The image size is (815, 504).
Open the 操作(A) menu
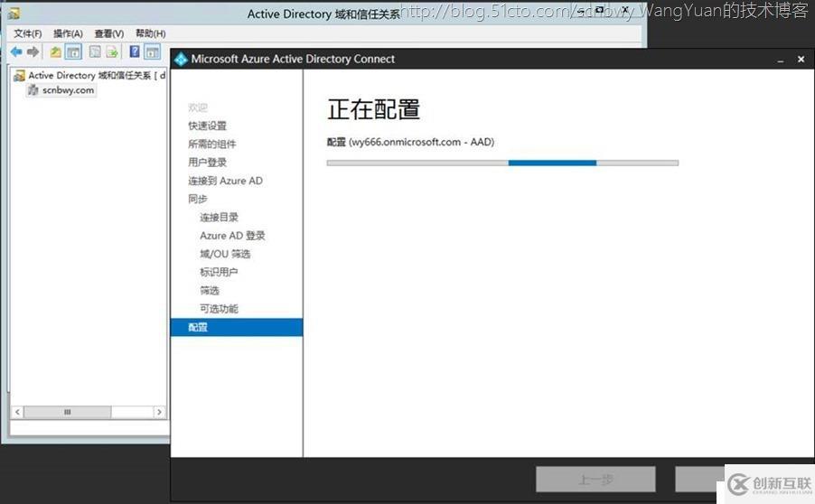tap(68, 33)
